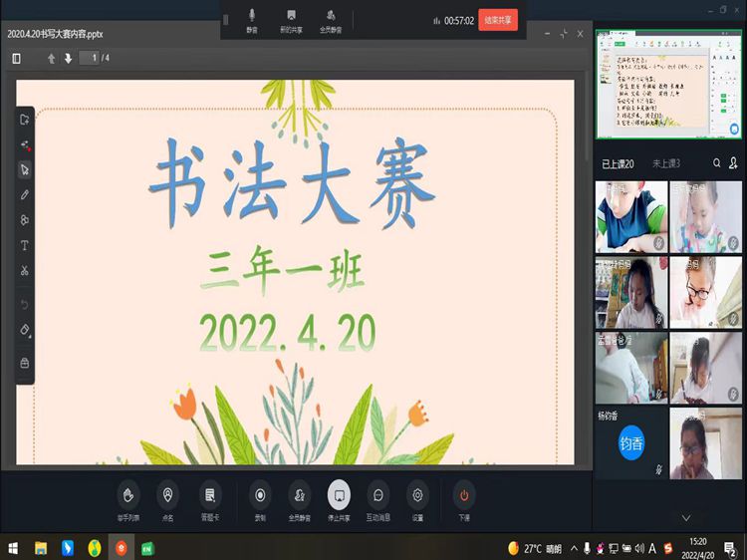This screenshot has height=560, width=747.
Task: Click the red 结束共享 button
Action: 497,20
